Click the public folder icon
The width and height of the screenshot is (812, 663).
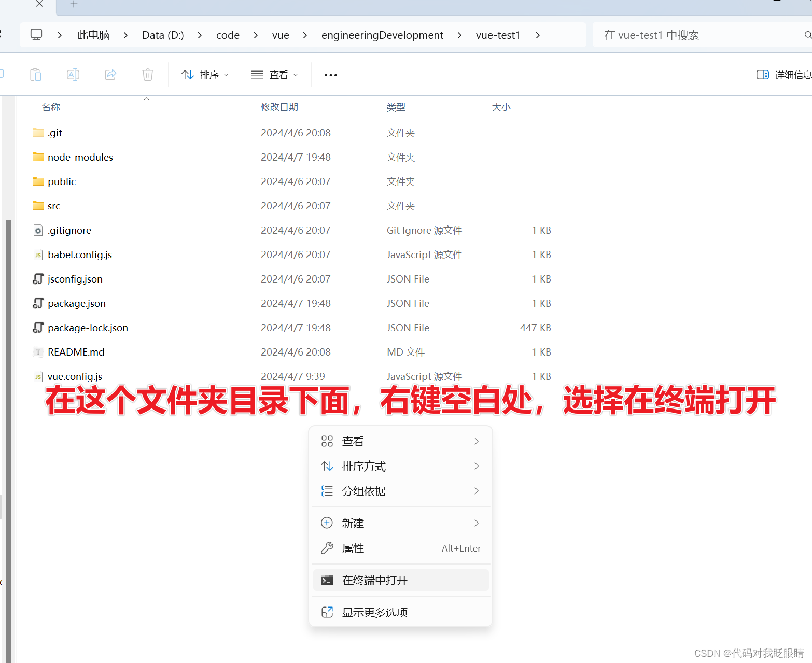(x=38, y=181)
